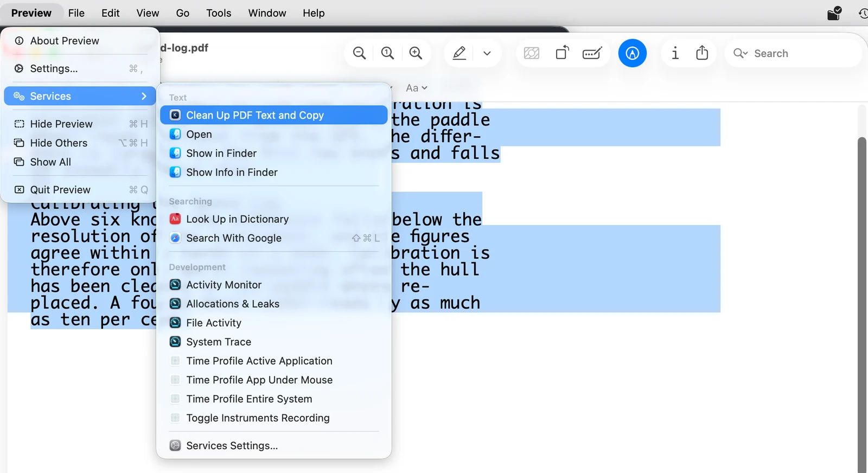The height and width of the screenshot is (473, 868).
Task: Select Time Profile App Under Mouse
Action: click(x=274, y=380)
